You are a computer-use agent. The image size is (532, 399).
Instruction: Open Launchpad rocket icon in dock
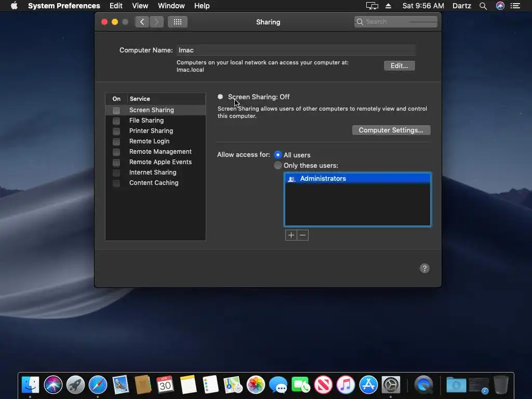click(75, 385)
